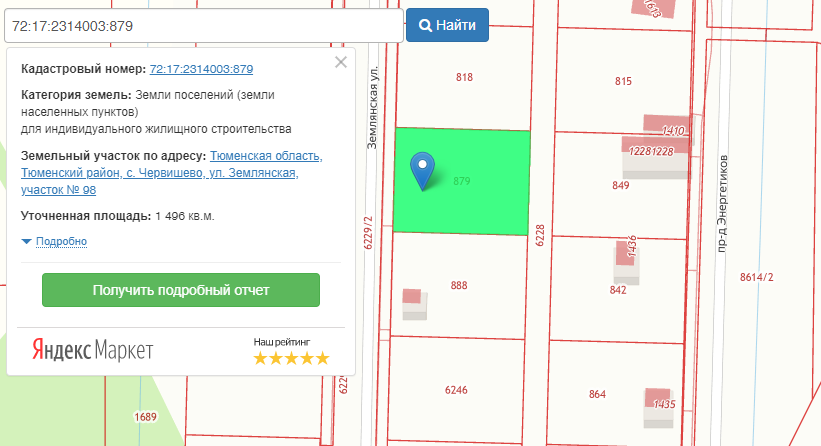Select parcel 6246 on the map
Viewport: 821px width, 446px height.
pyautogui.click(x=456, y=390)
